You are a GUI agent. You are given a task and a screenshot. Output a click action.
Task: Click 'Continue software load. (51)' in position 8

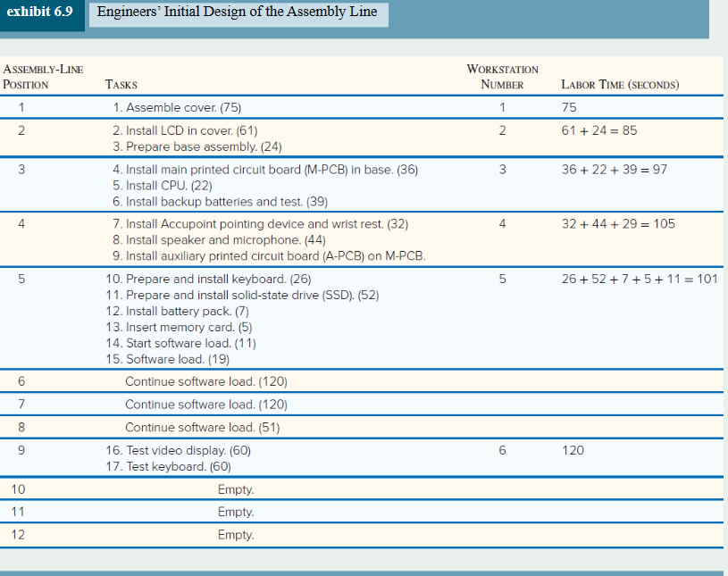203,428
